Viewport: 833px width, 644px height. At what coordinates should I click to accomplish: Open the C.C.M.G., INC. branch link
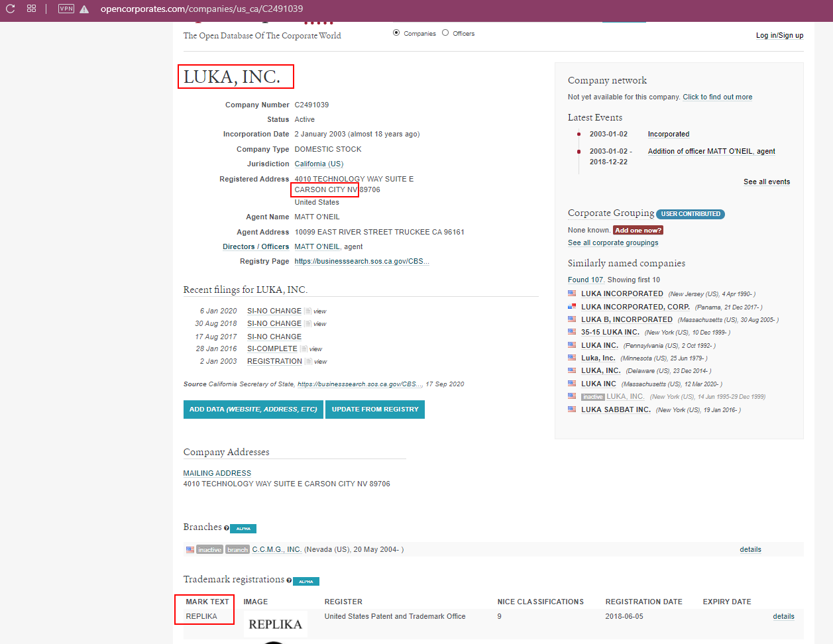276,550
